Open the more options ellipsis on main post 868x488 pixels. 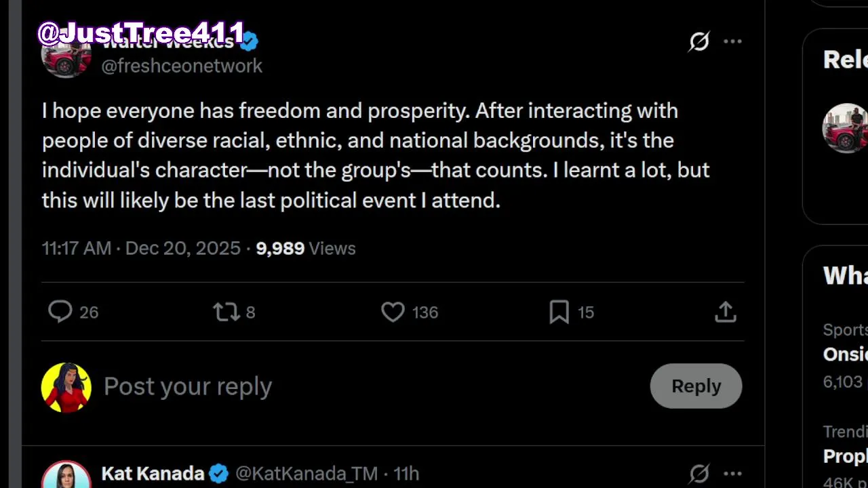tap(732, 41)
